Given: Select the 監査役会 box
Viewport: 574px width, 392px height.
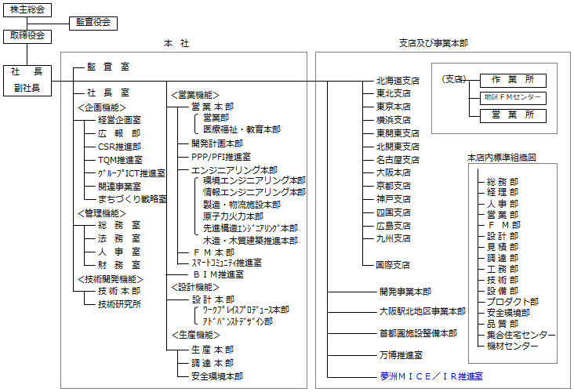Looking at the screenshot, I should pos(93,22).
